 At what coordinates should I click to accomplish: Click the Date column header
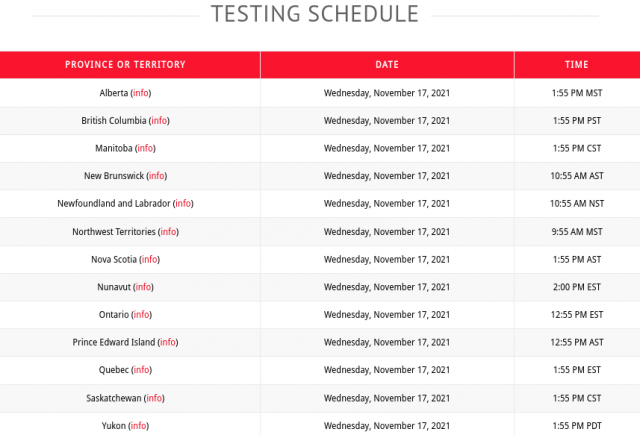coord(387,64)
